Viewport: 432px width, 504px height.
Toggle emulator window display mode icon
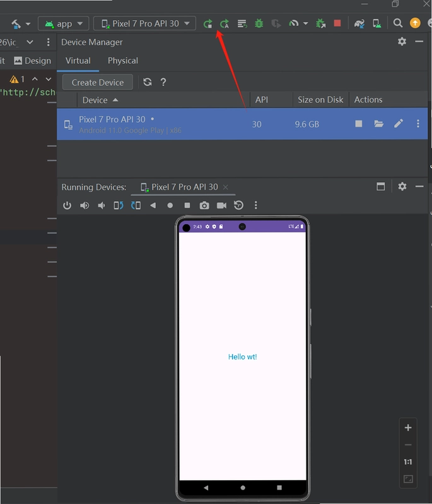pos(380,186)
